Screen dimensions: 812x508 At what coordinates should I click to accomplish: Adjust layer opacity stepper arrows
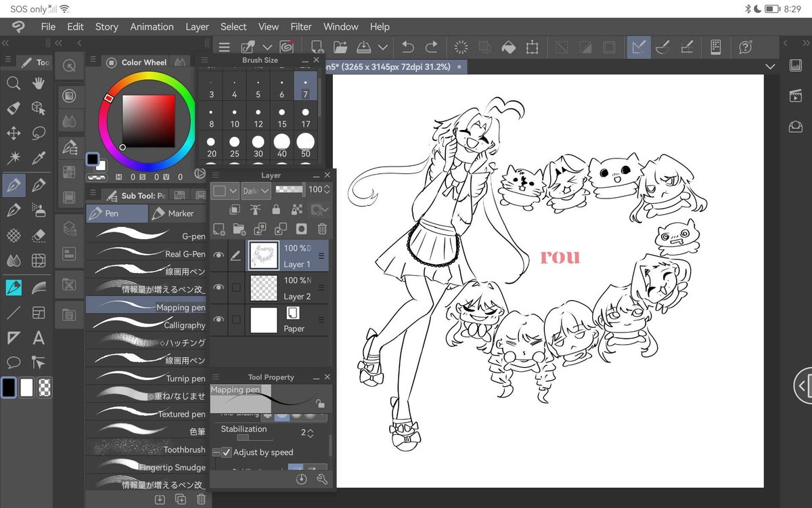328,190
